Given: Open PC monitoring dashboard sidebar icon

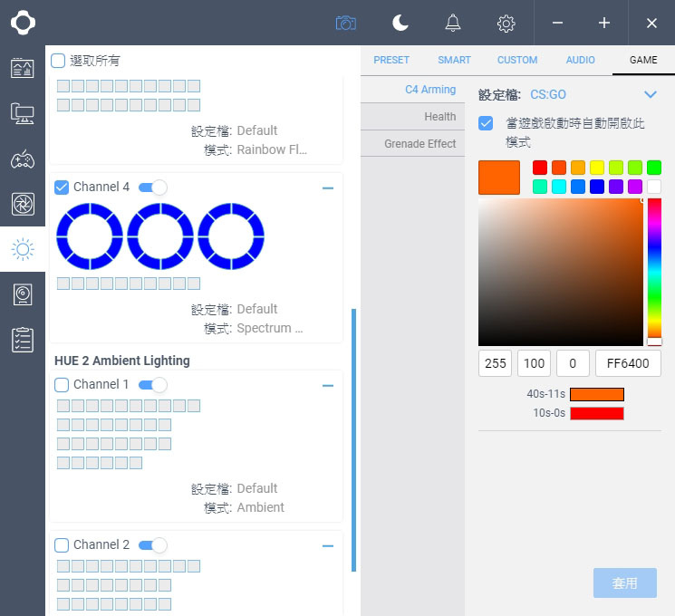Looking at the screenshot, I should coord(23,68).
